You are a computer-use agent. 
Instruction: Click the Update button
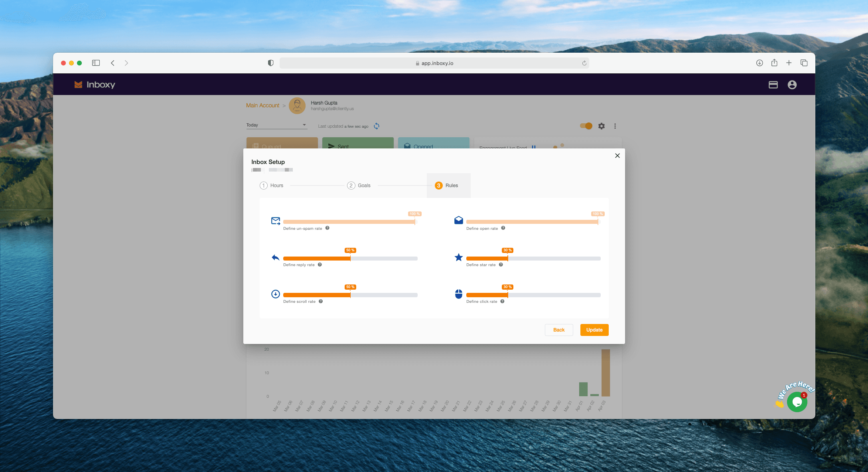coord(594,330)
